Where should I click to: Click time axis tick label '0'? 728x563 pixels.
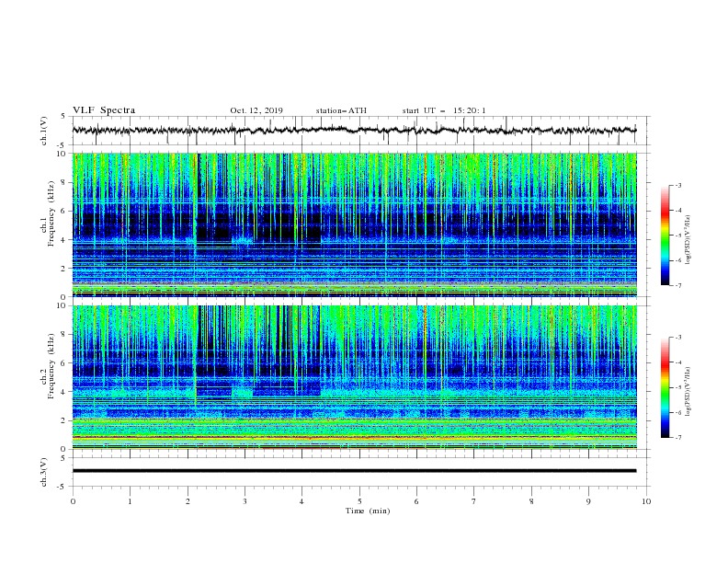pyautogui.click(x=73, y=501)
